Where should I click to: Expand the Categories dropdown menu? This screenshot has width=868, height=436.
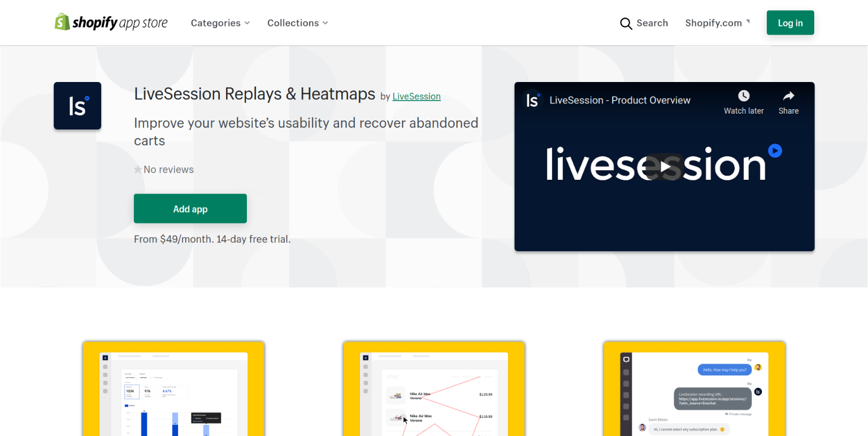pos(220,23)
